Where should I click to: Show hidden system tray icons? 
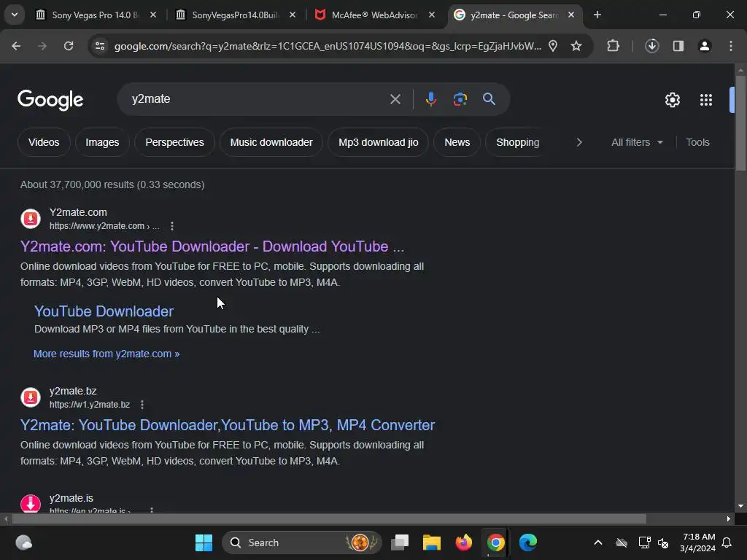coord(598,542)
